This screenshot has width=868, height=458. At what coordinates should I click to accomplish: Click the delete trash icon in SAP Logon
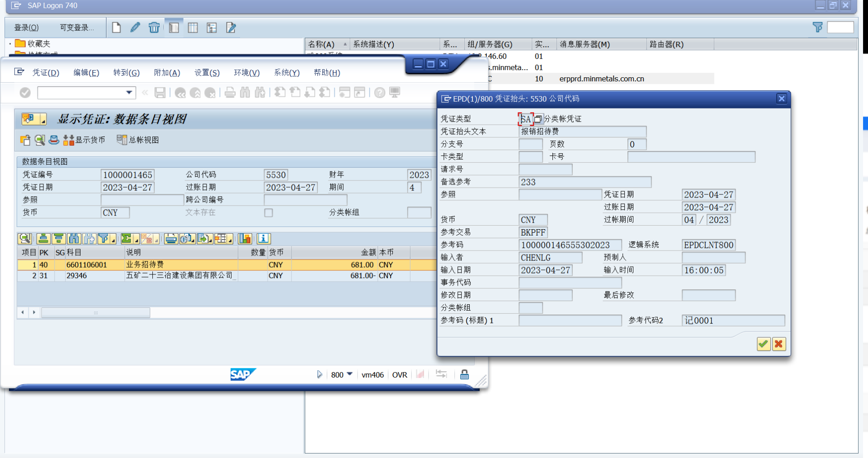154,28
